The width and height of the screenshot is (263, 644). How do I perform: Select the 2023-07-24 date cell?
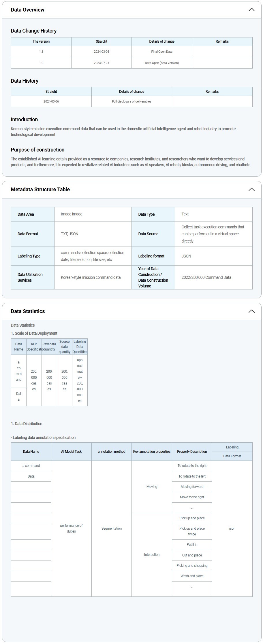tap(102, 63)
